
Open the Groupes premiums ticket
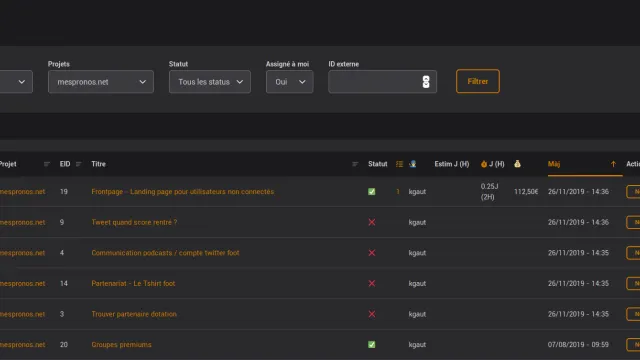tap(121, 344)
